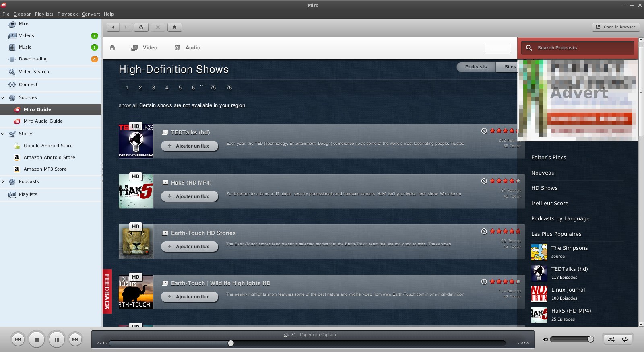The width and height of the screenshot is (644, 352).
Task: Add feed for Earth-Touch HD Stories
Action: tap(190, 247)
